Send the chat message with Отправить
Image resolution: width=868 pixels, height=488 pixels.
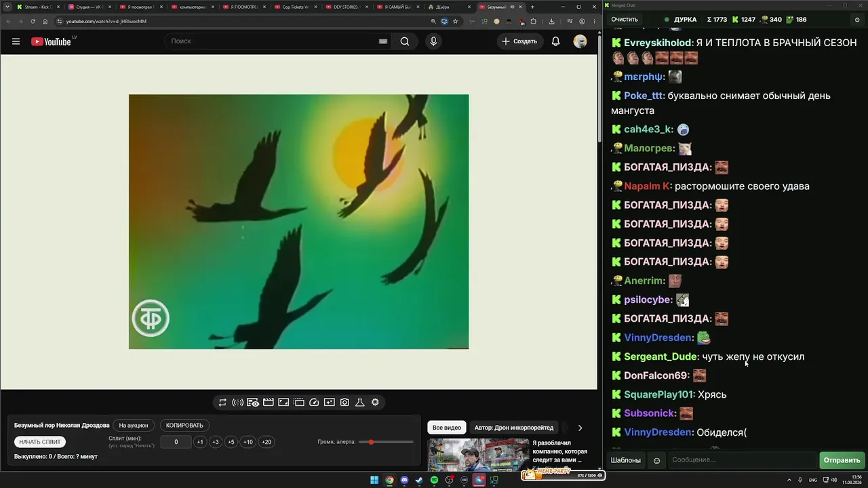[x=842, y=460]
